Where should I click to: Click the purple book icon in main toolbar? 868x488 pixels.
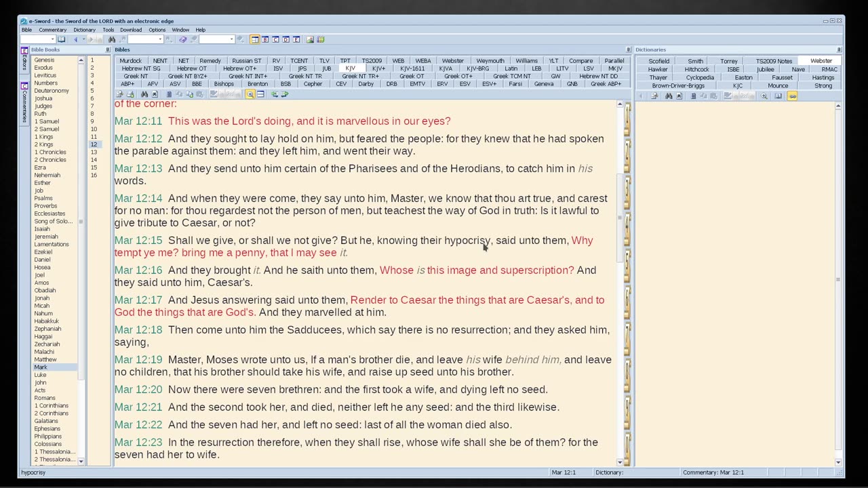pyautogui.click(x=182, y=39)
